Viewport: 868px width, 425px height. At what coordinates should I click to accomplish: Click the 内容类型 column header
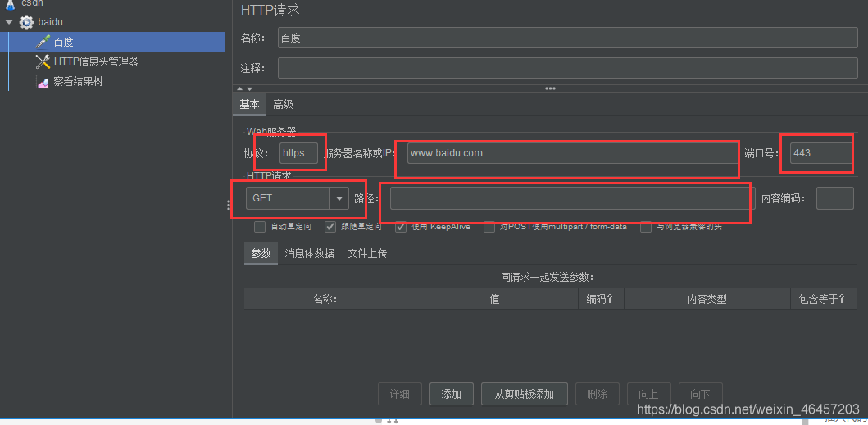[707, 299]
